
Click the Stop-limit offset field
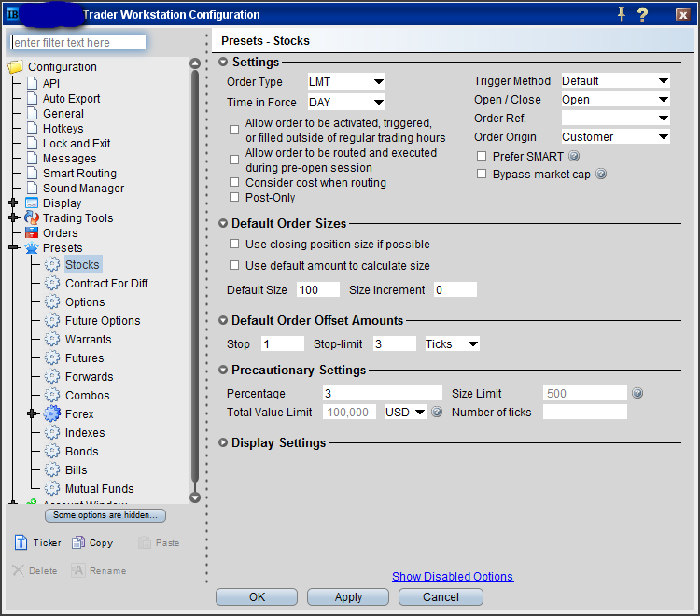[395, 343]
